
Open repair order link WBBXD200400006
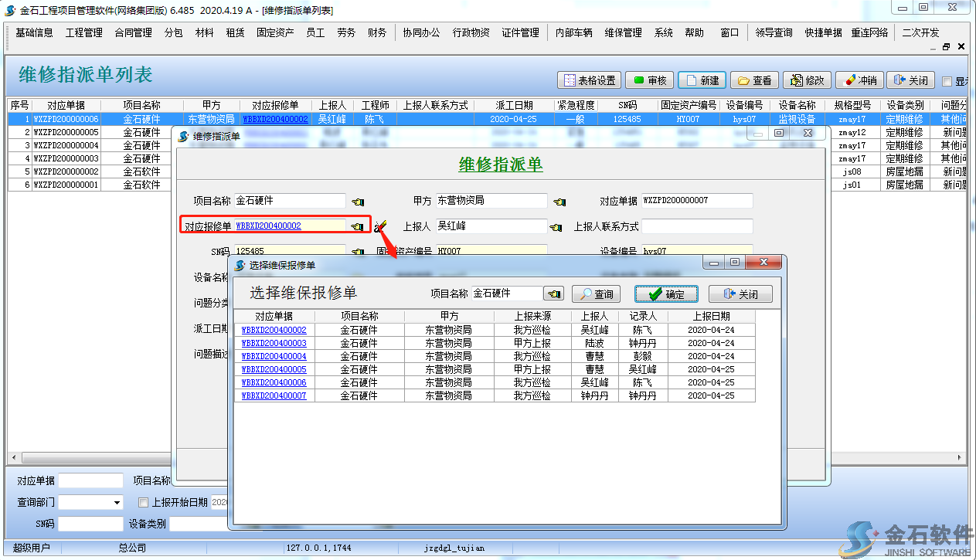click(x=274, y=382)
